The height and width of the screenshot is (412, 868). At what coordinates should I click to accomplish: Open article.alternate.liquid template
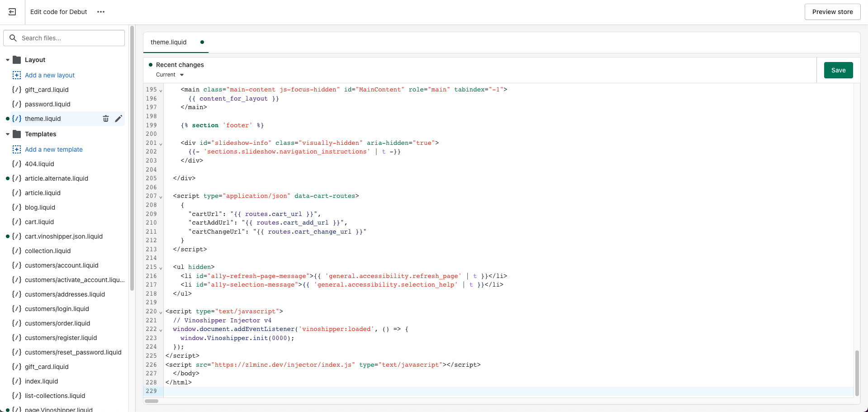(x=57, y=178)
